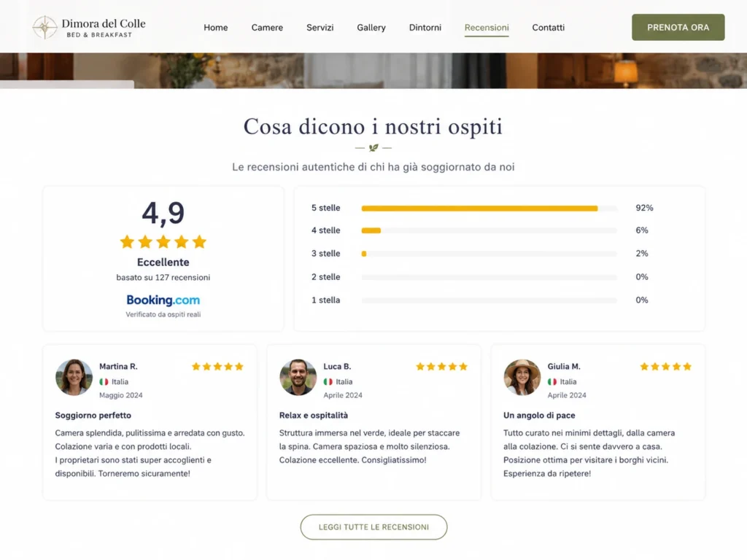Open the Contatti page
Image resolution: width=747 pixels, height=560 pixels.
549,28
